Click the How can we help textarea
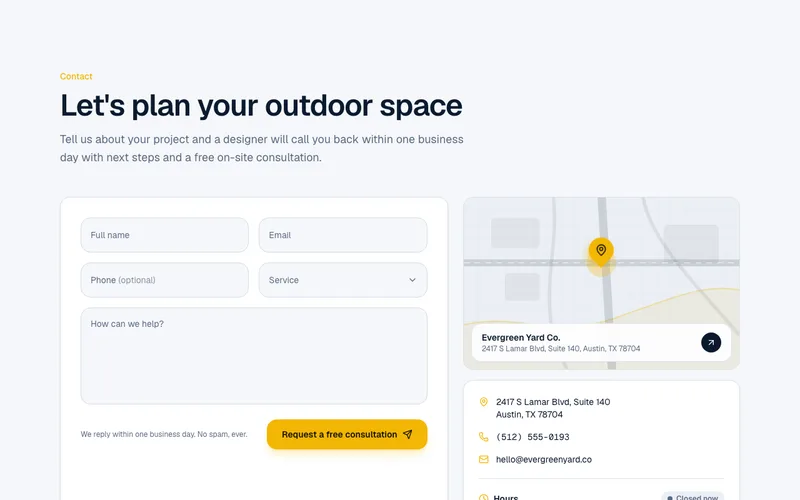This screenshot has width=800, height=500. (254, 356)
